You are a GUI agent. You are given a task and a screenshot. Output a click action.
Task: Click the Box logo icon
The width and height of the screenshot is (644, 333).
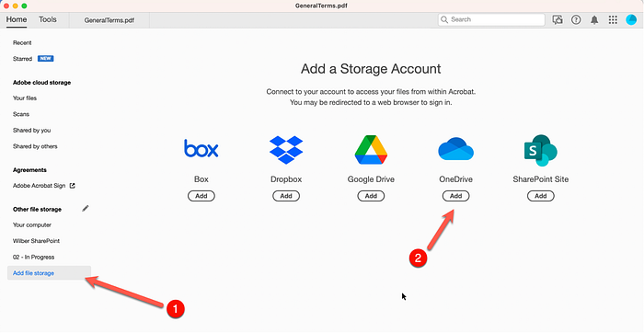tap(201, 149)
